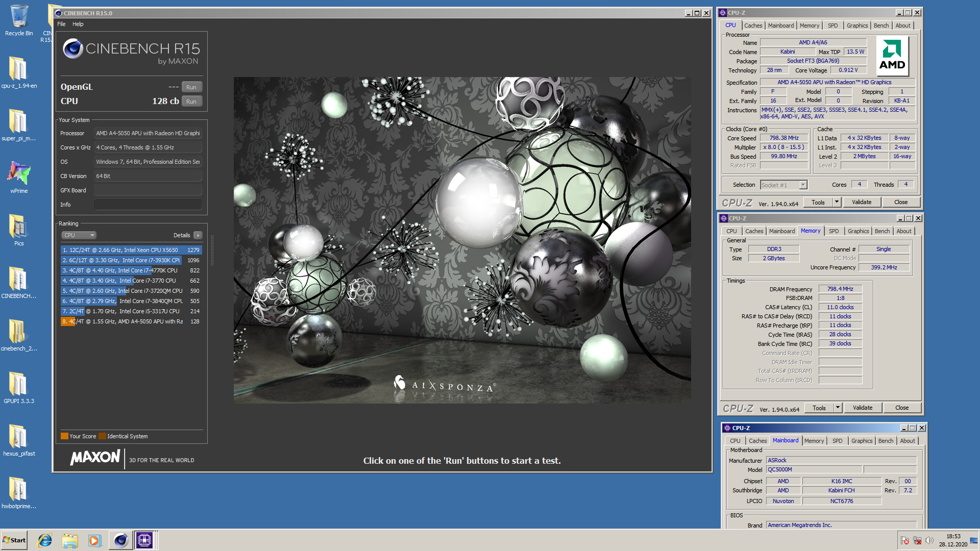Click the Cinebench R15 title bar icon
Screen dimensions: 980x551
[59, 13]
